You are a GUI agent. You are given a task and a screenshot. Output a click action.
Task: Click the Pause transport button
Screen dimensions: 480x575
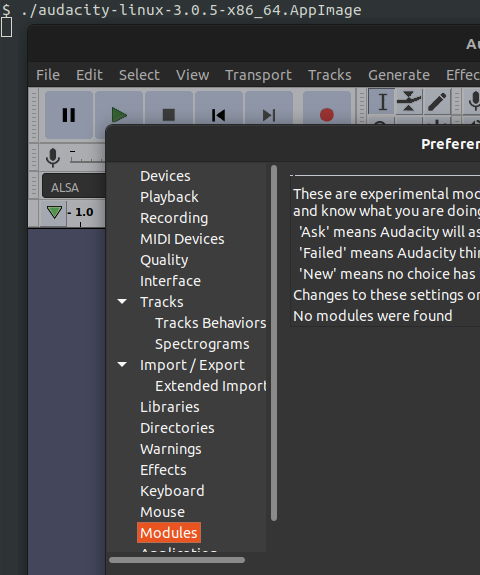(x=69, y=115)
